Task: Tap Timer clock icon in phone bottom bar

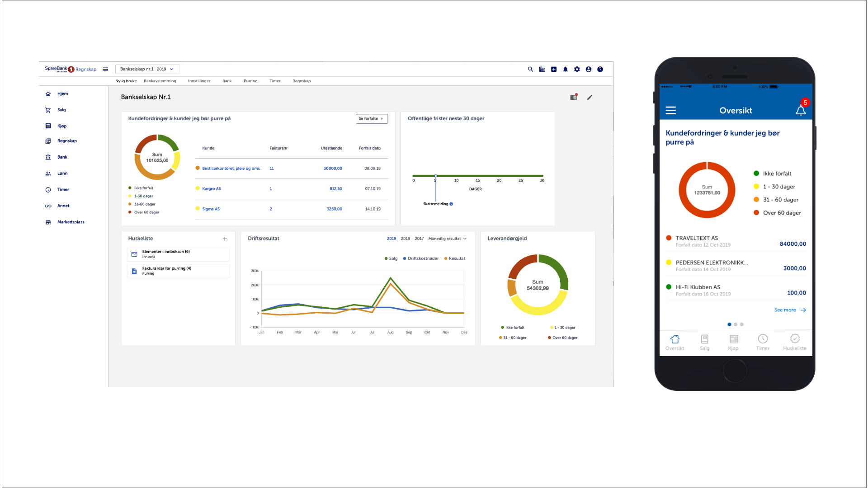Action: 763,342
